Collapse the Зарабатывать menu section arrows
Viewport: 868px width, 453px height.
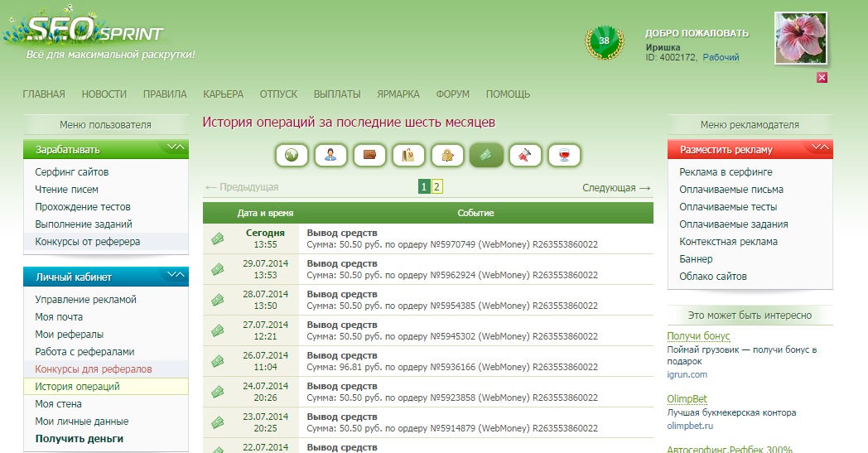click(176, 147)
